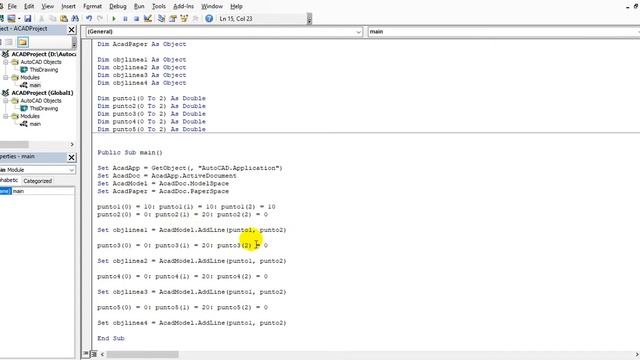Collapse Modules folder under ACADProject (Global1)
Screen dimensions: 640x360
point(6,116)
